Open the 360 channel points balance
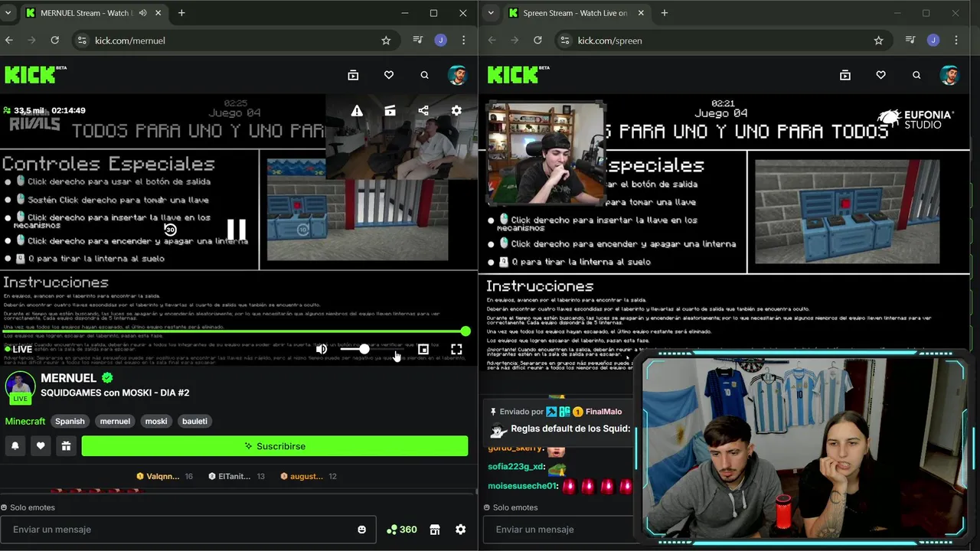The image size is (980, 551). coord(402,530)
